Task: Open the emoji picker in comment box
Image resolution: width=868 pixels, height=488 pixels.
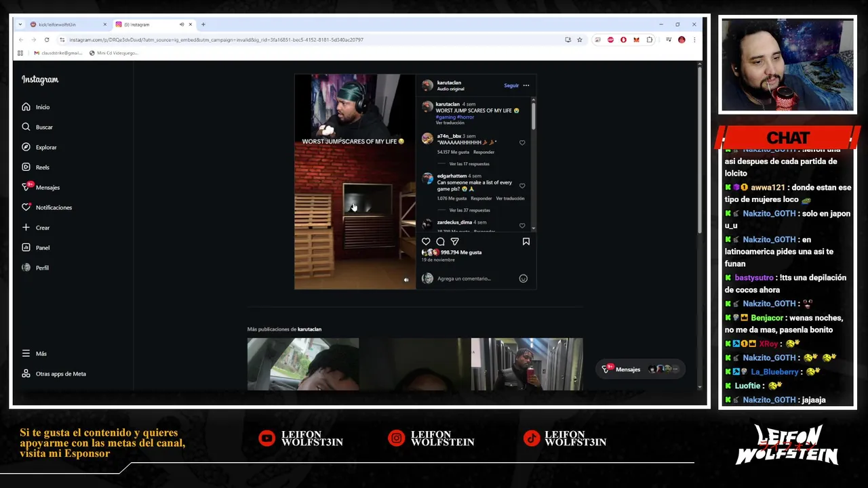Action: coord(523,279)
